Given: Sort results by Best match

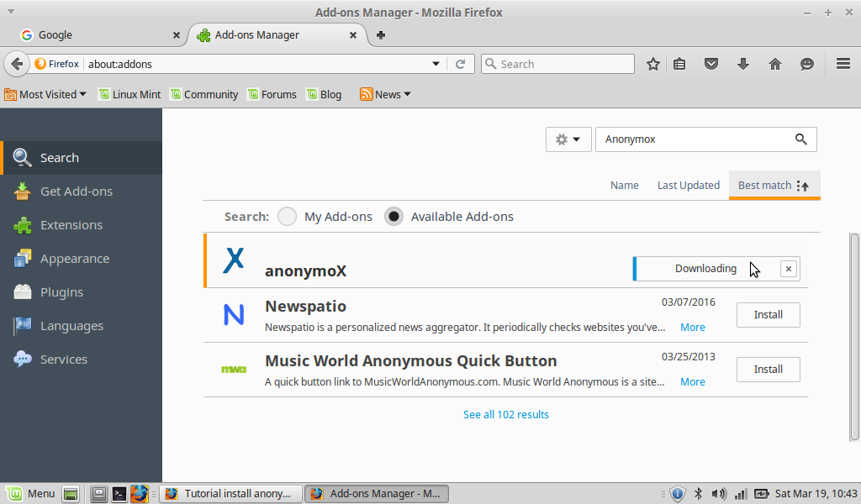Looking at the screenshot, I should (x=774, y=186).
